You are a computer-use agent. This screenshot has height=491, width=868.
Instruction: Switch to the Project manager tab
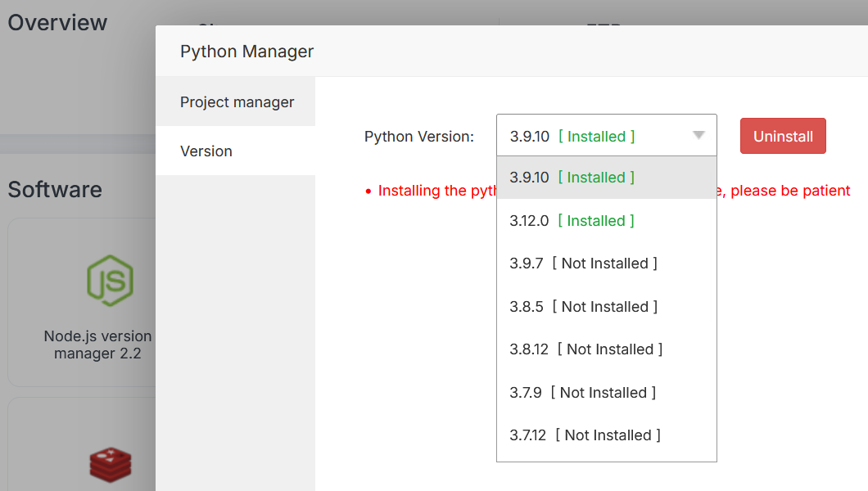pyautogui.click(x=237, y=102)
